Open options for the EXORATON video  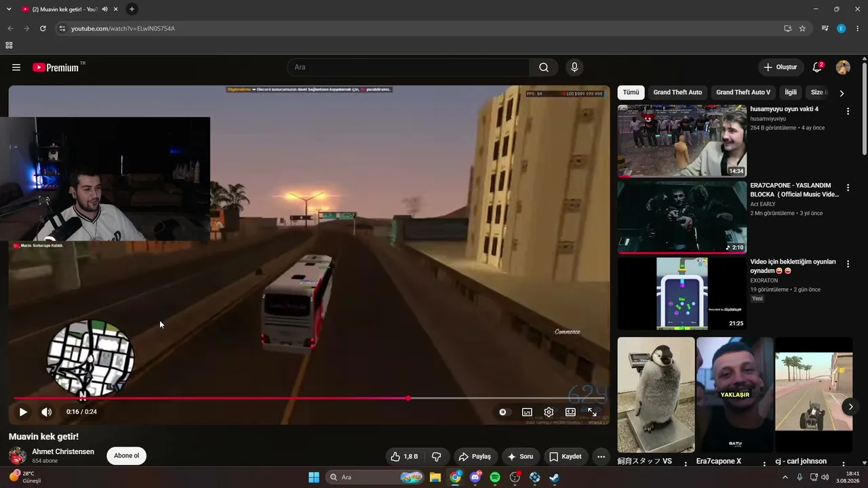point(848,264)
